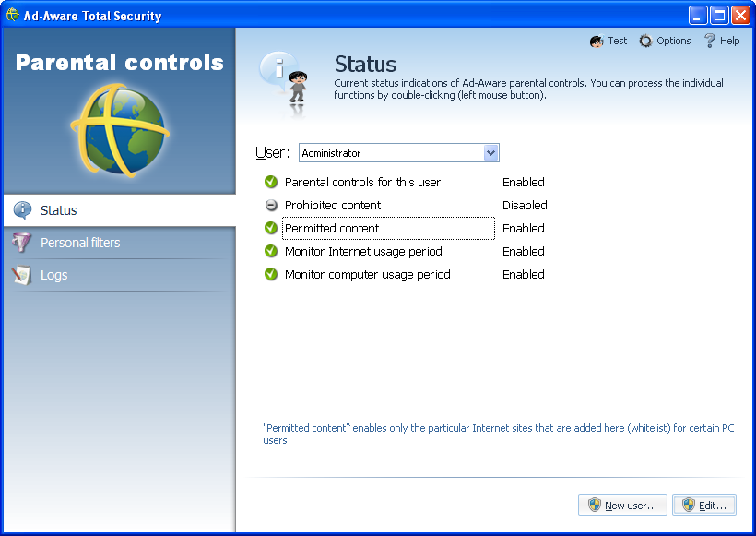Screen dimensions: 756x536
Task: Click the Help question mark icon
Action: click(710, 41)
